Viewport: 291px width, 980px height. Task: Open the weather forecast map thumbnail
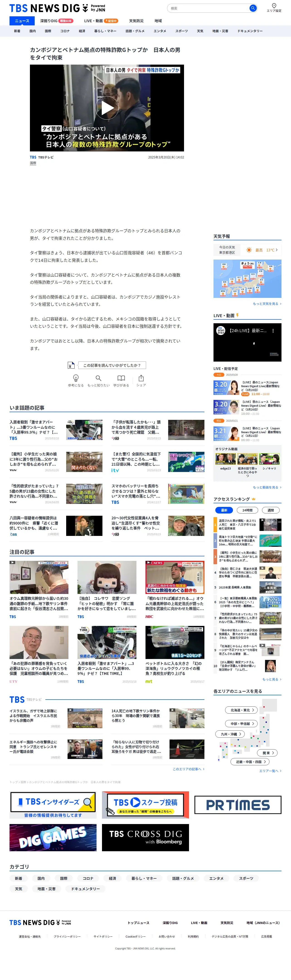(247, 278)
